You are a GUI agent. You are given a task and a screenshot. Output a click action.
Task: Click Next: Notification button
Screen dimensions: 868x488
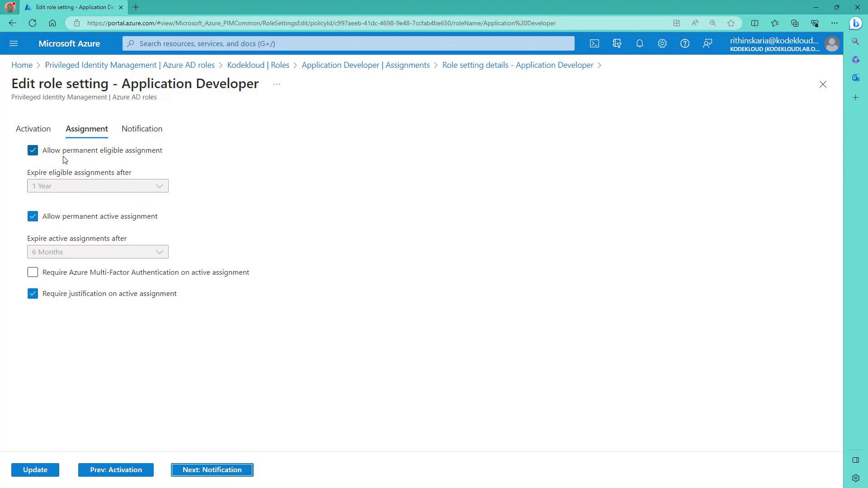point(212,470)
